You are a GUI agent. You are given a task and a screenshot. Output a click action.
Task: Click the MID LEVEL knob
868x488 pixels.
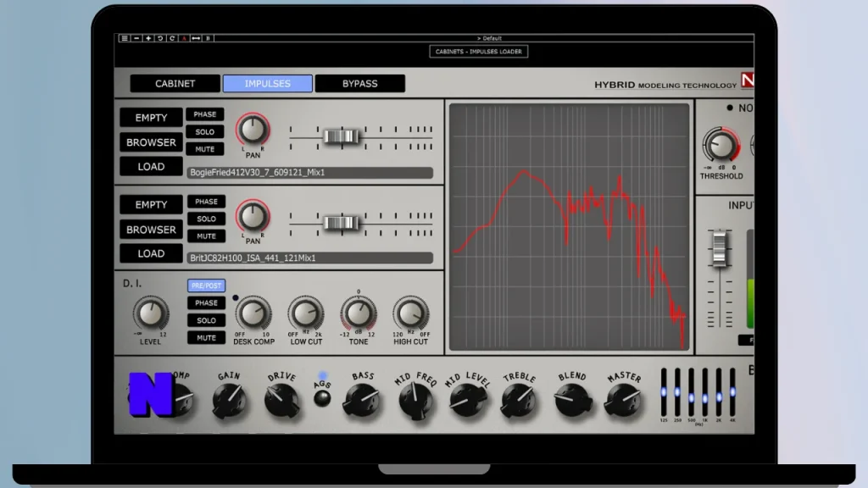[x=467, y=401]
